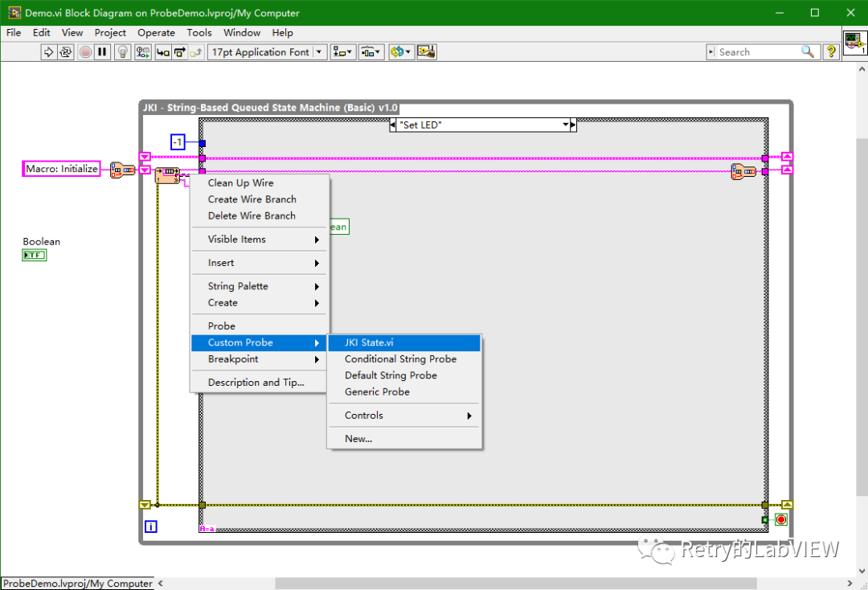This screenshot has width=868, height=590.
Task: Open the Edit menu
Action: (42, 33)
